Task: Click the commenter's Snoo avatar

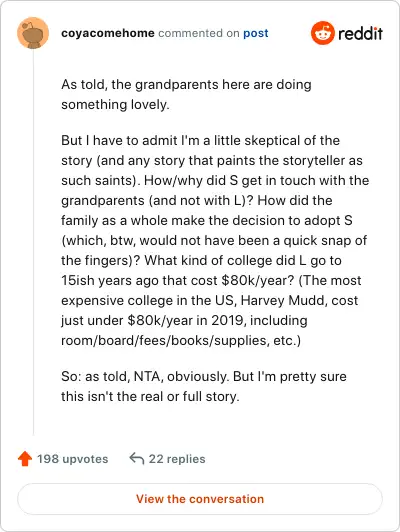Action: [x=33, y=33]
